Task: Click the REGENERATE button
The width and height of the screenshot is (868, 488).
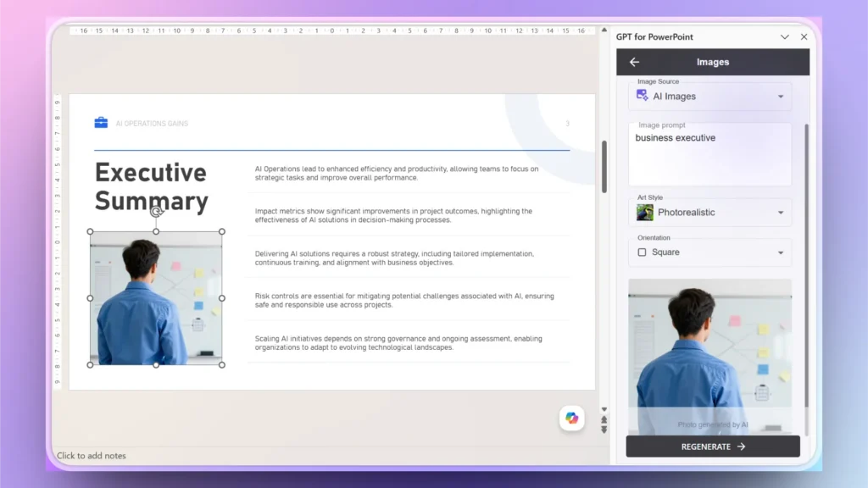Action: [712, 446]
